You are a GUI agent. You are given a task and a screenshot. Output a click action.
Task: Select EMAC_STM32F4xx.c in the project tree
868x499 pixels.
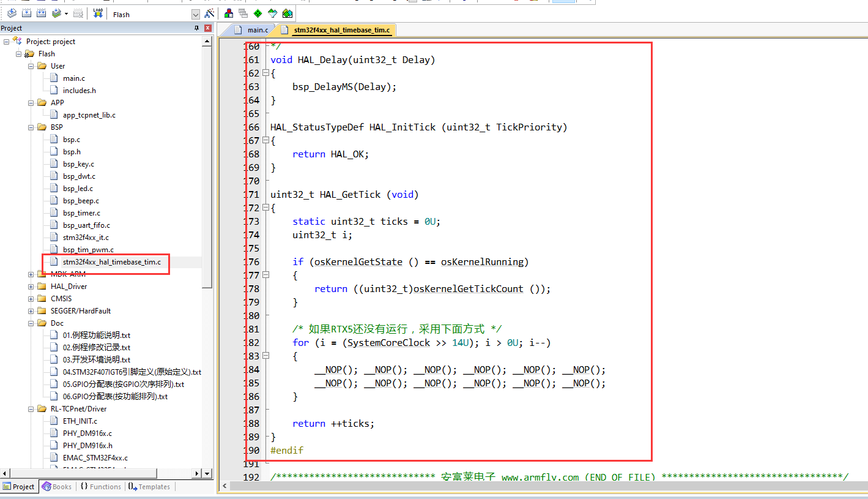coord(95,458)
